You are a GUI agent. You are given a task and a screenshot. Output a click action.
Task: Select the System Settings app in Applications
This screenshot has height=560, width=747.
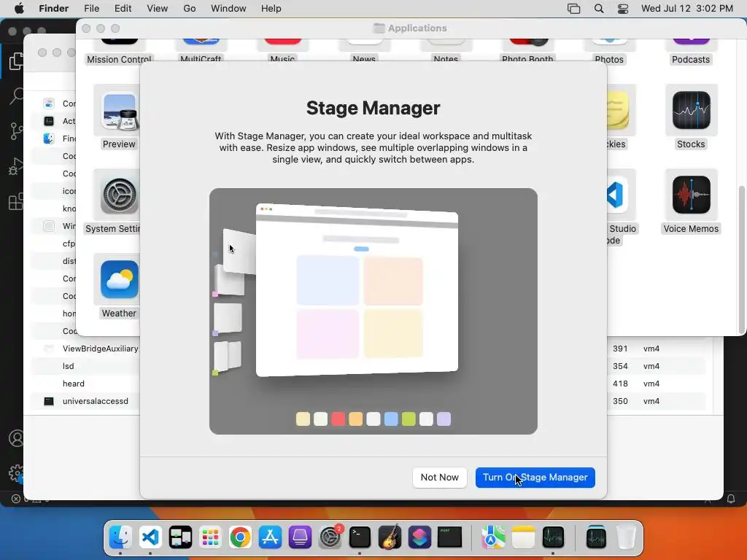[119, 195]
